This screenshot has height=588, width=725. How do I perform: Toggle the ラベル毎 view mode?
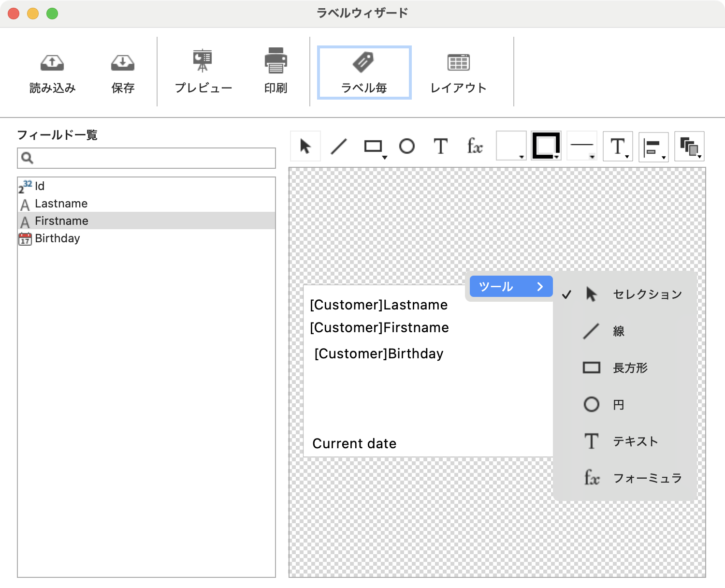pos(364,73)
